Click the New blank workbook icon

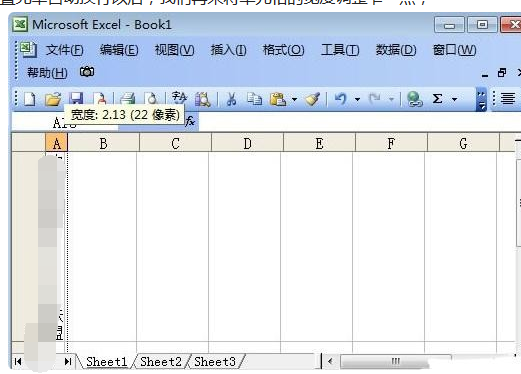(30, 99)
